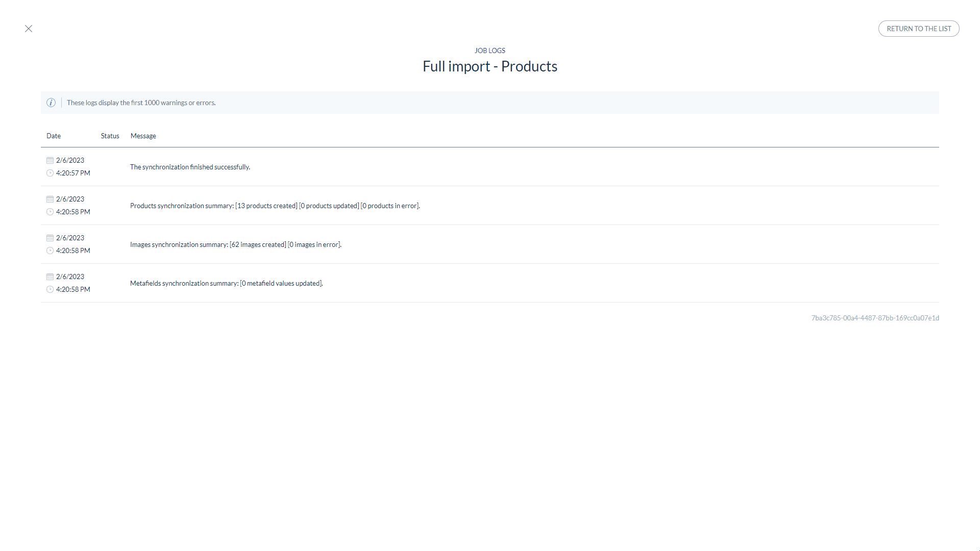Viewport: 980px width, 551px height.
Task: Click the job ID 7ba3c785-00a4-4487-87bb-169cc0a07e1d
Action: [875, 318]
